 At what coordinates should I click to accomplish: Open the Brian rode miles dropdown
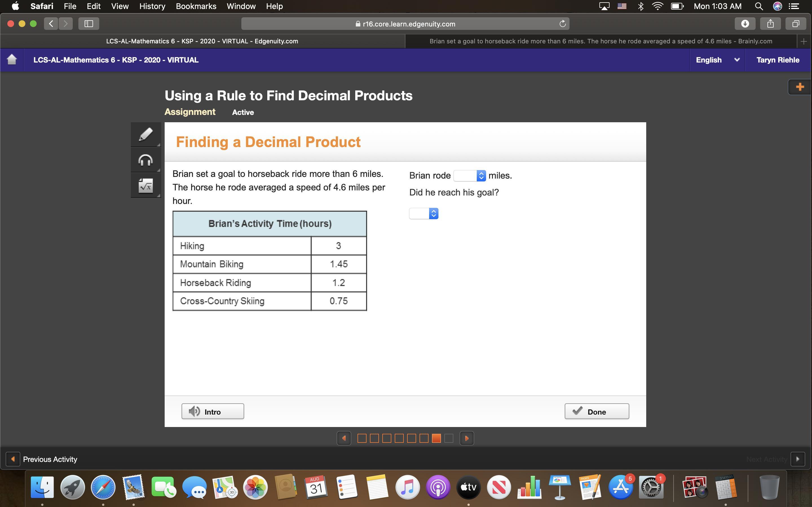coord(469,176)
